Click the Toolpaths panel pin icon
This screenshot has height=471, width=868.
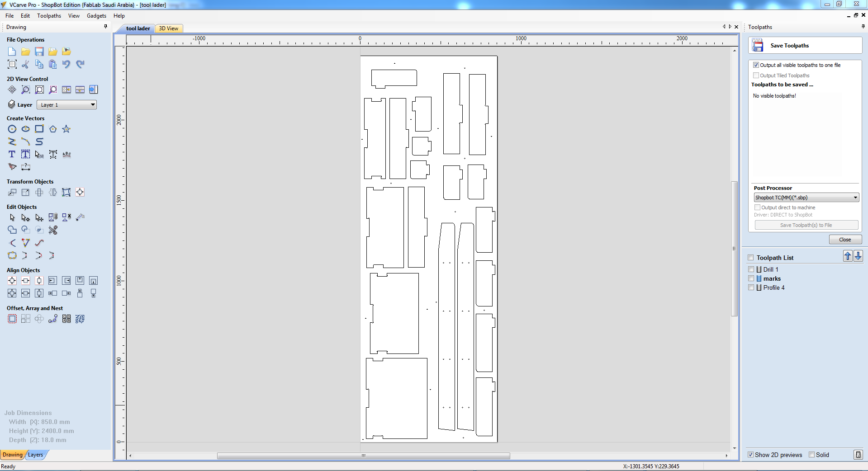coord(863,27)
